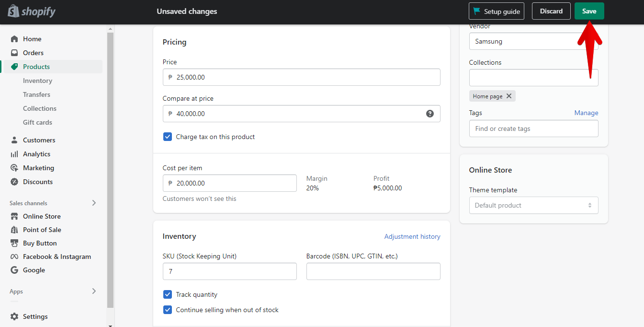Uncheck Charge tax on this product
The width and height of the screenshot is (644, 327).
click(x=168, y=137)
